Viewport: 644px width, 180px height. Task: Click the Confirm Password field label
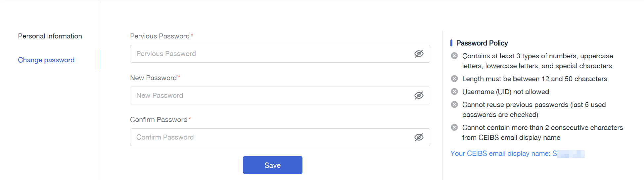tap(159, 120)
